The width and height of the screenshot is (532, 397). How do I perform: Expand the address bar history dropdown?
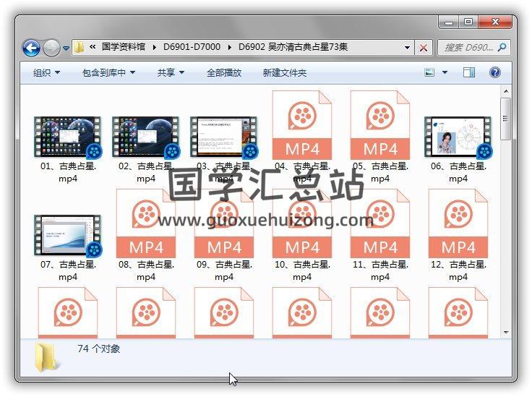pos(408,48)
